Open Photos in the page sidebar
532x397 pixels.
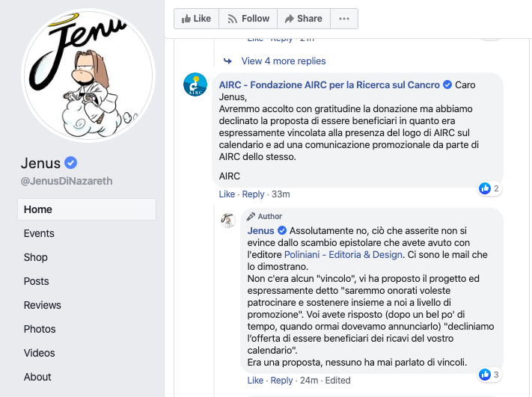click(40, 329)
